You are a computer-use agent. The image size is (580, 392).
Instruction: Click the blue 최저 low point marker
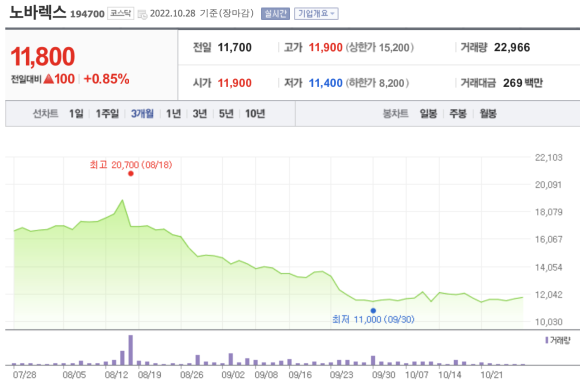pos(373,311)
